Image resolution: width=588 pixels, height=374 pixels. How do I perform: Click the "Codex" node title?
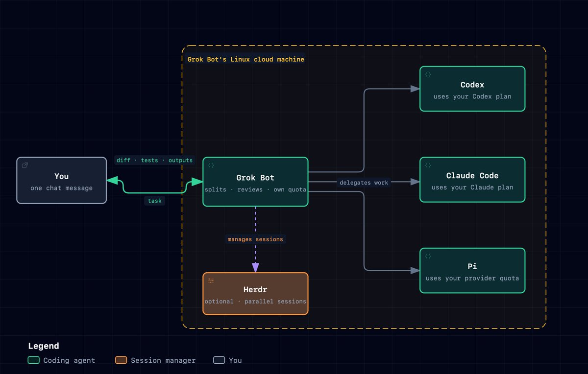coord(472,85)
